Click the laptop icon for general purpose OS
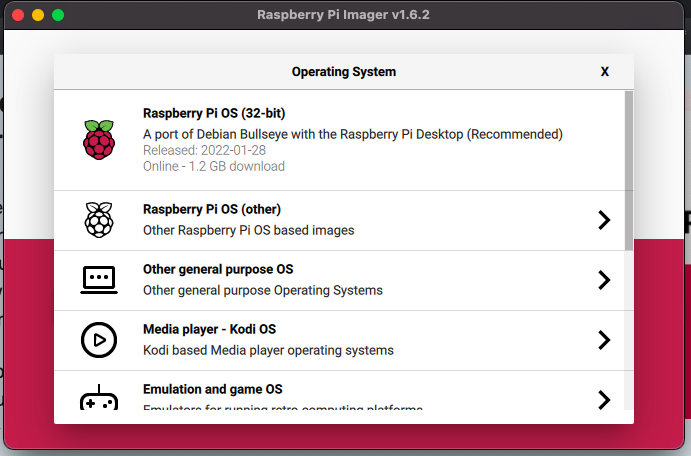 click(99, 280)
